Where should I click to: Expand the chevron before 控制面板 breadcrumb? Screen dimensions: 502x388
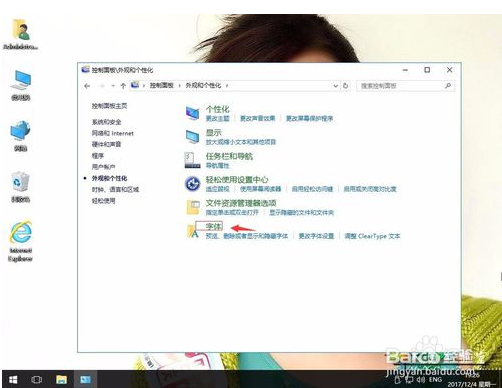(x=144, y=86)
